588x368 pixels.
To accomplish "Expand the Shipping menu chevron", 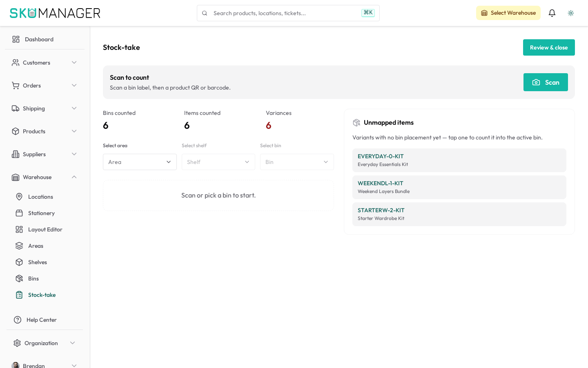I will [74, 108].
